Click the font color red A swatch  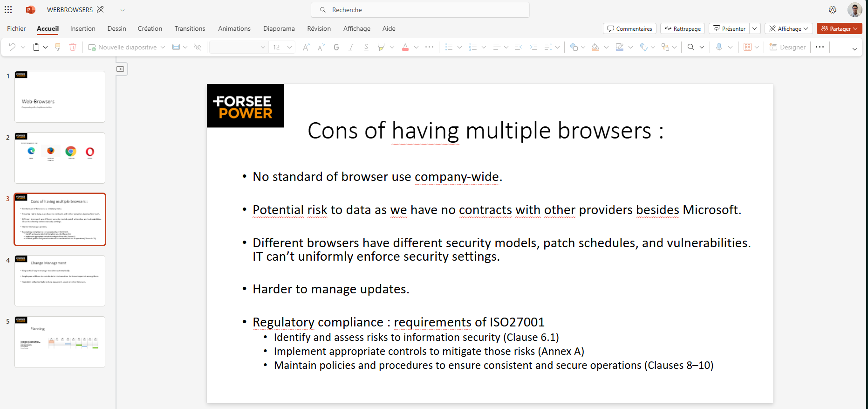coord(405,47)
